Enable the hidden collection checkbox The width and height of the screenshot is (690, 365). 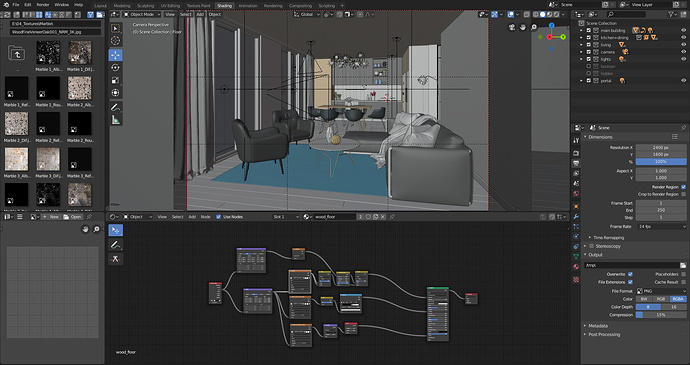588,74
